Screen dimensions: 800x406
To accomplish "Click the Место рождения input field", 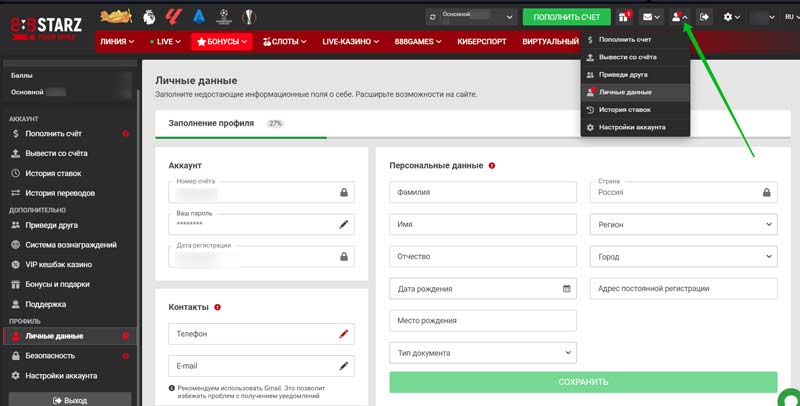I will [483, 321].
